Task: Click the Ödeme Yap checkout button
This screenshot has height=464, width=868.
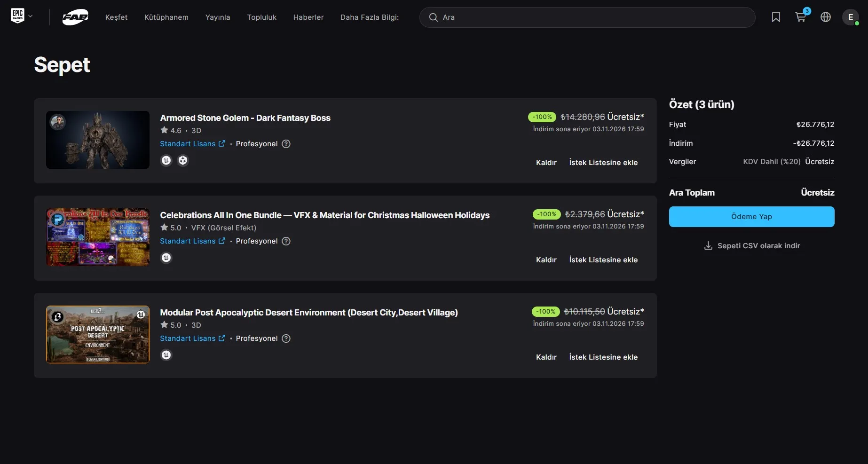Action: tap(751, 217)
